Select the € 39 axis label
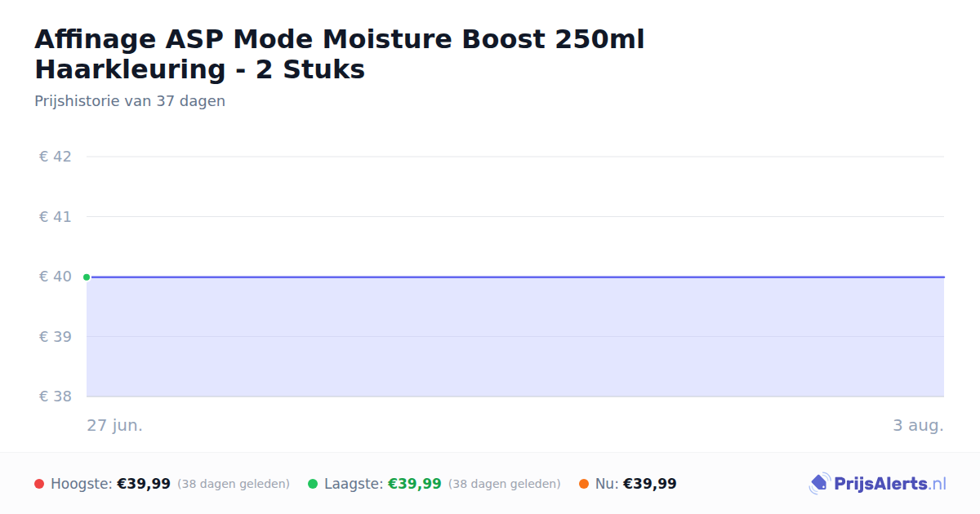The height and width of the screenshot is (514, 980). [56, 336]
